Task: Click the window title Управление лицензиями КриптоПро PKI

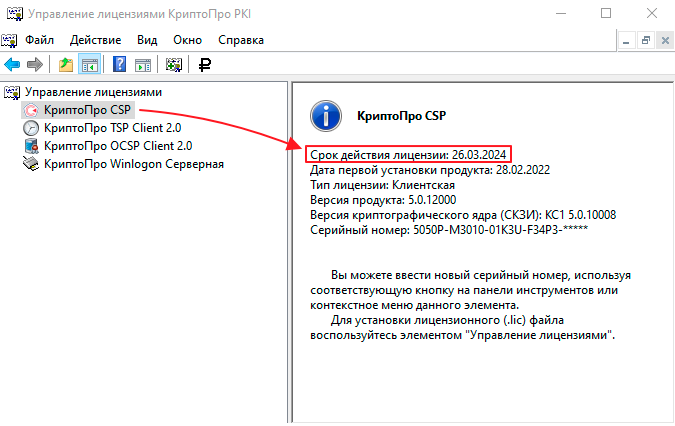Action: pyautogui.click(x=139, y=14)
